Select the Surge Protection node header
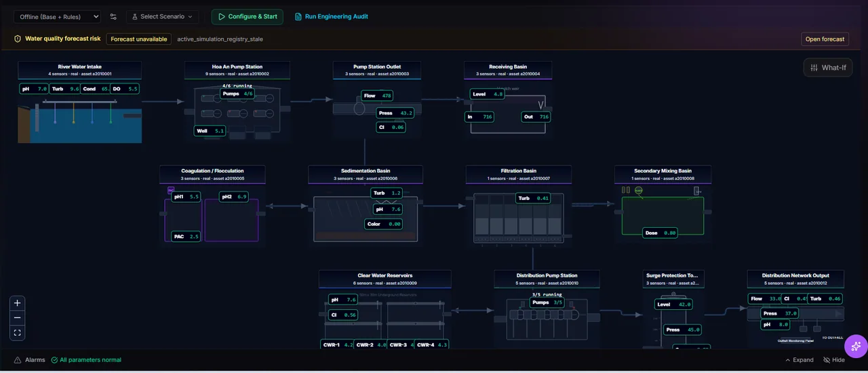Viewport: 868px width, 373px height. [673, 279]
